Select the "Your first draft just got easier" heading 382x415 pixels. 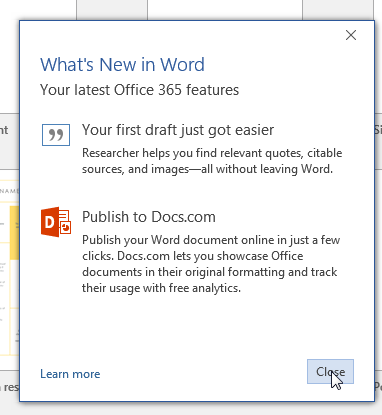pos(178,130)
